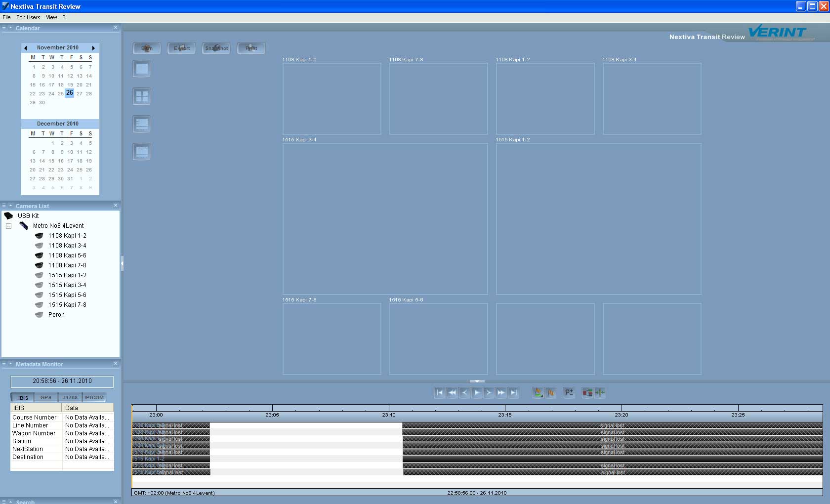Screen dimensions: 830x504
Task: Collapse the Calendar panel header
Action: coord(10,28)
